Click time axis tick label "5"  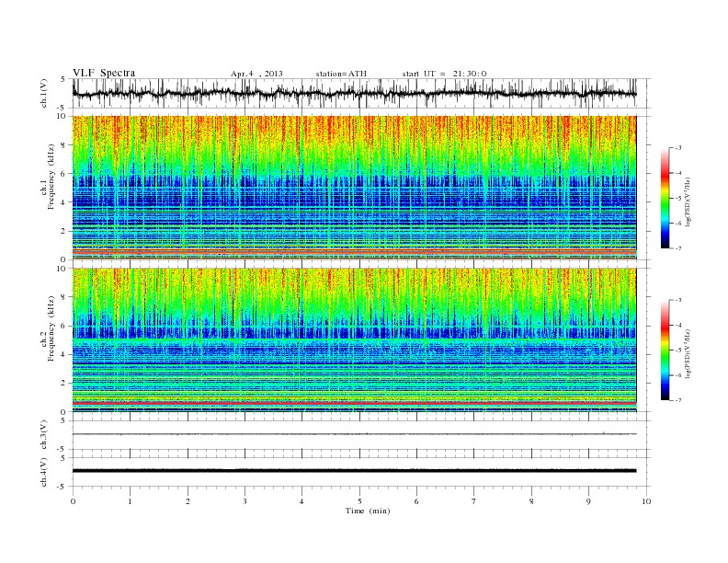359,501
